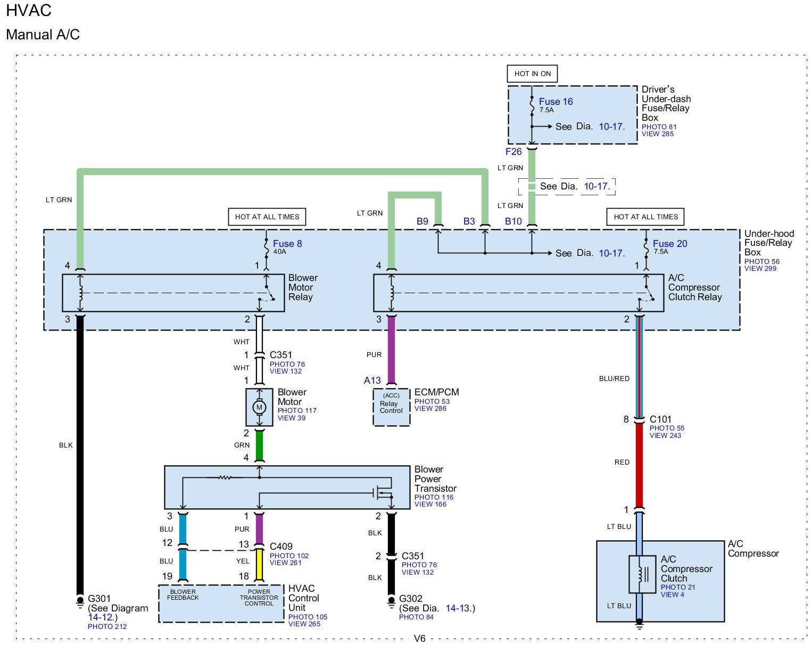The image size is (812, 646).
Task: Click the A/C Compressor Clutch Relay switch contact
Action: (647, 294)
